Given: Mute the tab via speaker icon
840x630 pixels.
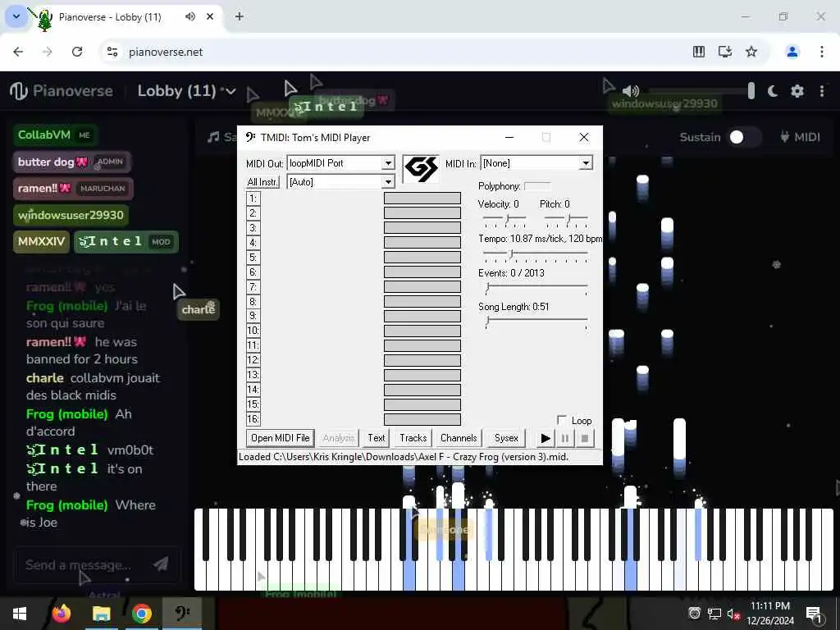Looking at the screenshot, I should tap(190, 16).
